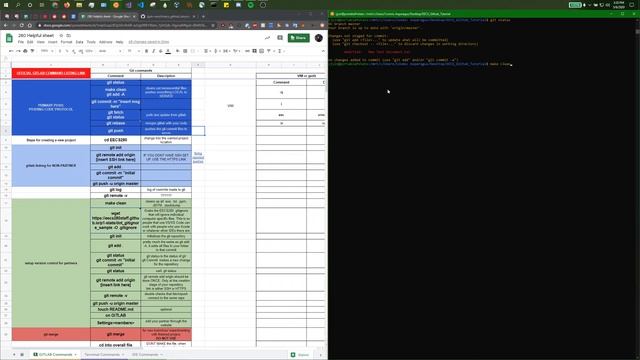The height and width of the screenshot is (360, 640).
Task: Click the Insert chart icon
Action: pyautogui.click(x=262, y=51)
